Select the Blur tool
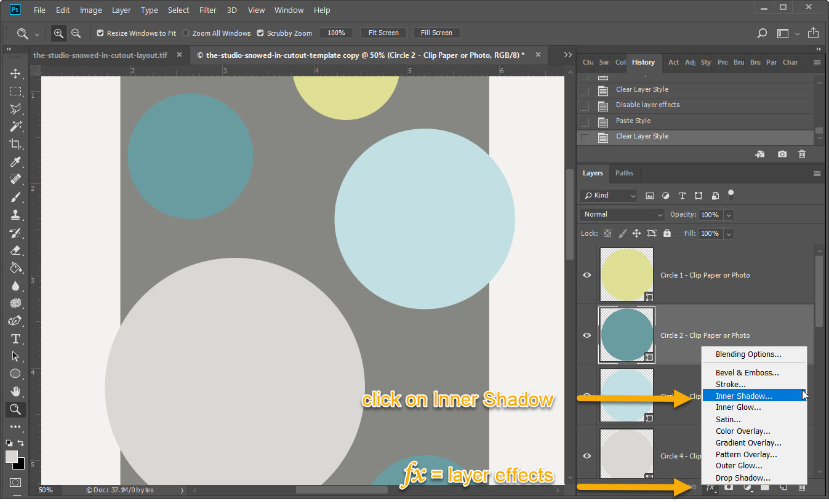Screen dimensions: 829x504 tap(15, 286)
